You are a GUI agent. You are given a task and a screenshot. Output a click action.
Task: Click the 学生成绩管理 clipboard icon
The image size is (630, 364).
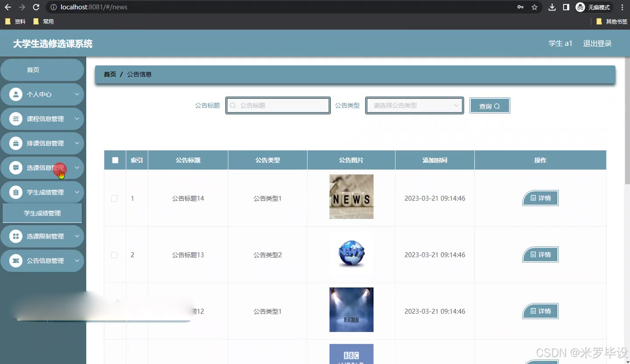16,192
